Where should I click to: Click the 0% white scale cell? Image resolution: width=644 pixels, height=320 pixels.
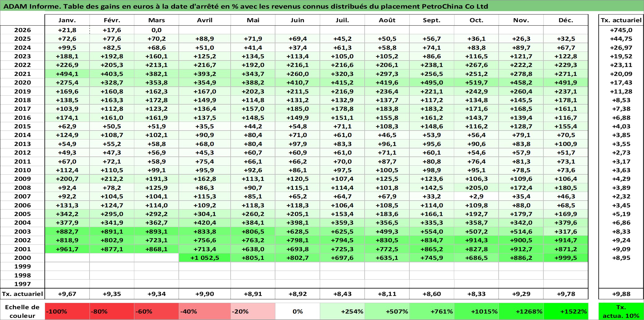(x=298, y=311)
